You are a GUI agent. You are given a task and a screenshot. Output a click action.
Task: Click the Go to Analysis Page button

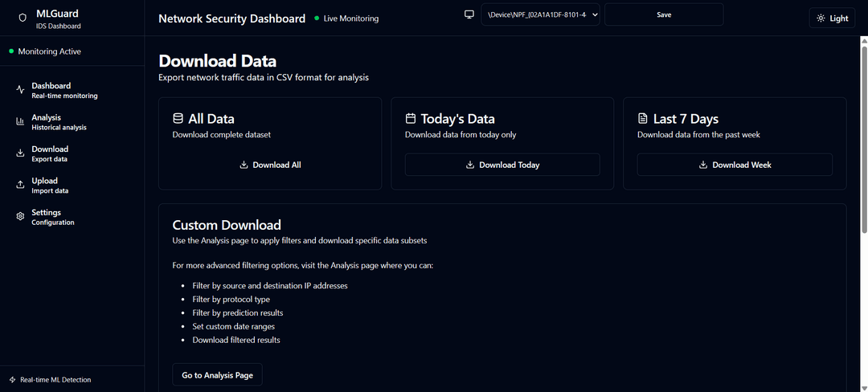pyautogui.click(x=217, y=375)
